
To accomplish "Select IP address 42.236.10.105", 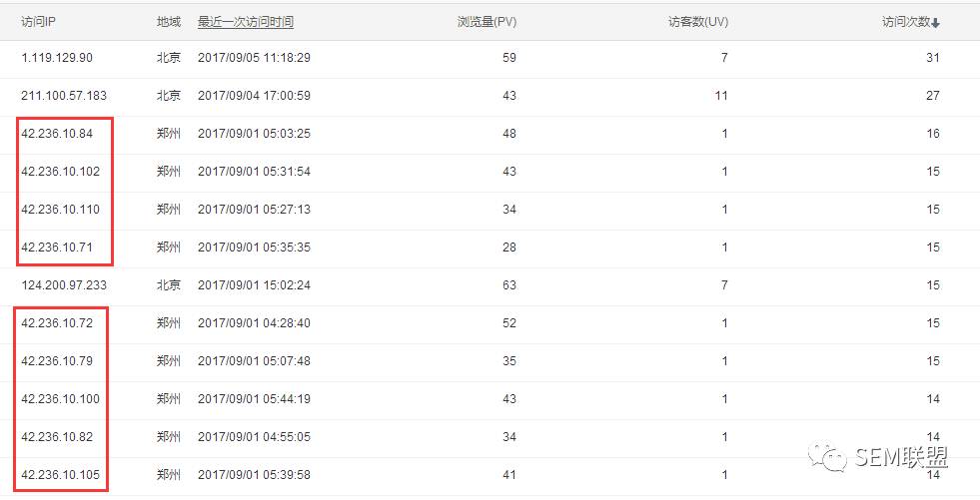I will click(x=61, y=475).
